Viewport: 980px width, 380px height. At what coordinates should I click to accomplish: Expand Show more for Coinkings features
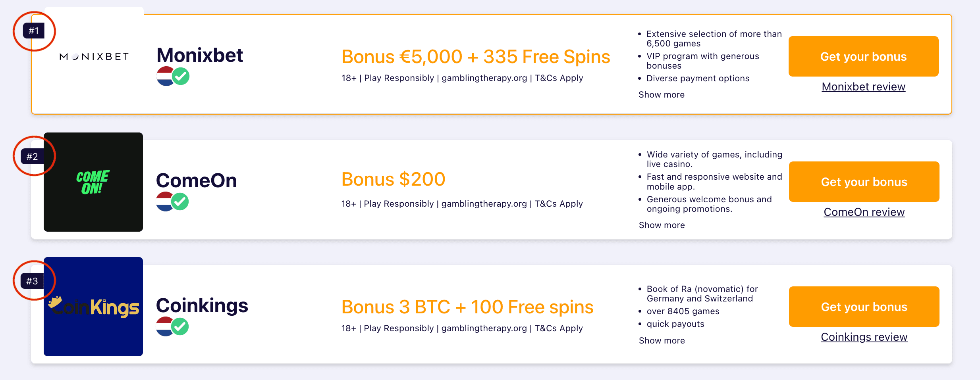(x=662, y=341)
